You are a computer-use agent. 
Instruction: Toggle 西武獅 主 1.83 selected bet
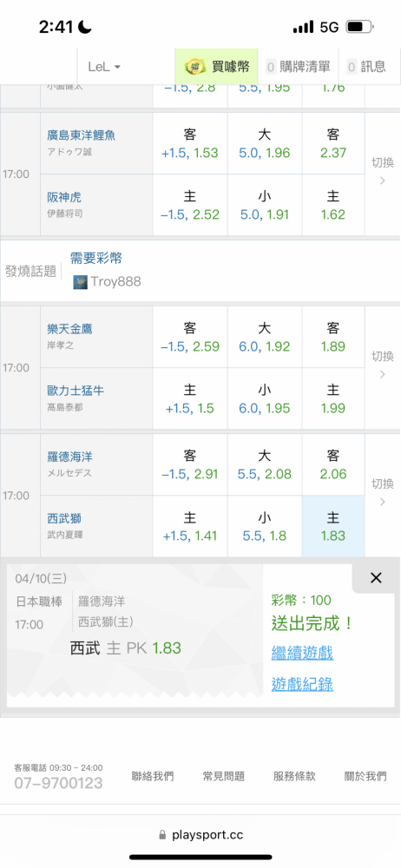333,527
